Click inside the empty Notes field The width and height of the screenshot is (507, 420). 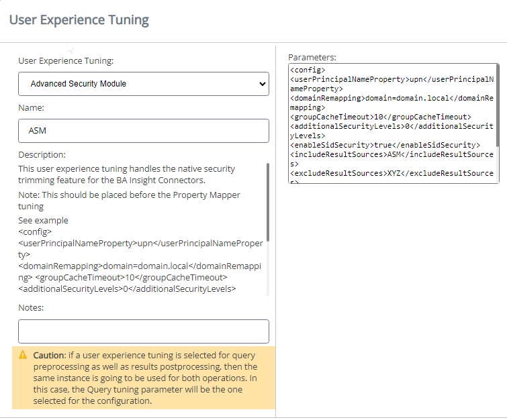coord(143,331)
